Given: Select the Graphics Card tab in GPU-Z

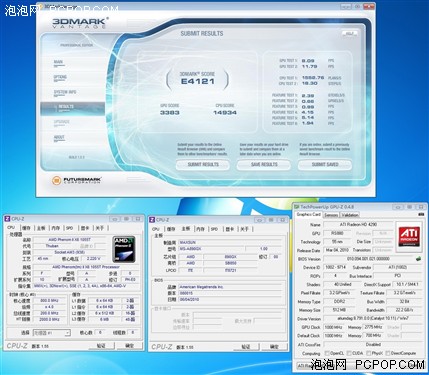Looking at the screenshot, I should point(309,215).
